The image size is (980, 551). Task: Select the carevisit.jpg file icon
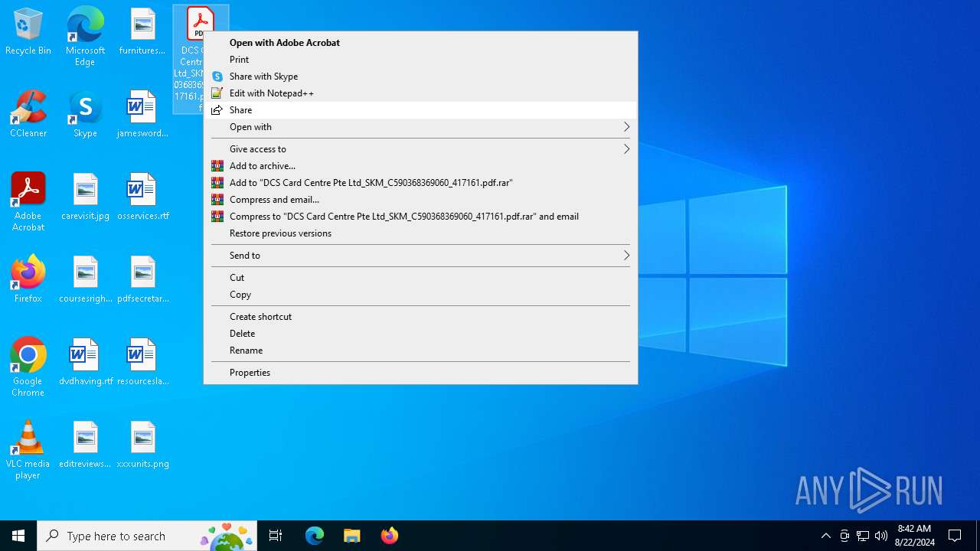86,197
